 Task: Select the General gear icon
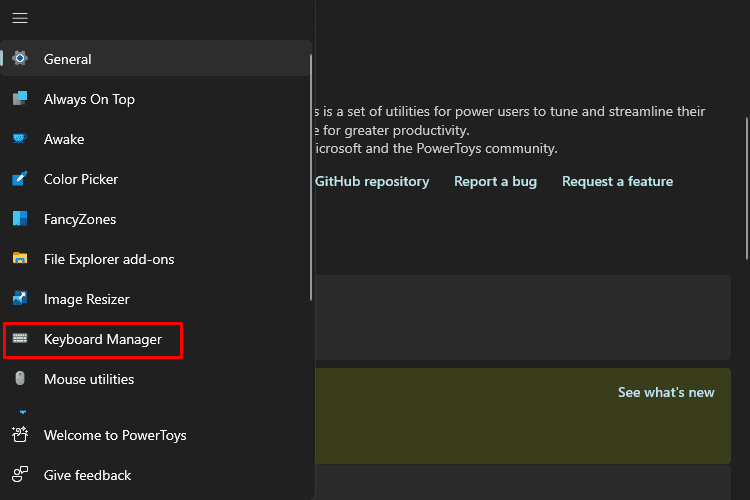[x=20, y=58]
